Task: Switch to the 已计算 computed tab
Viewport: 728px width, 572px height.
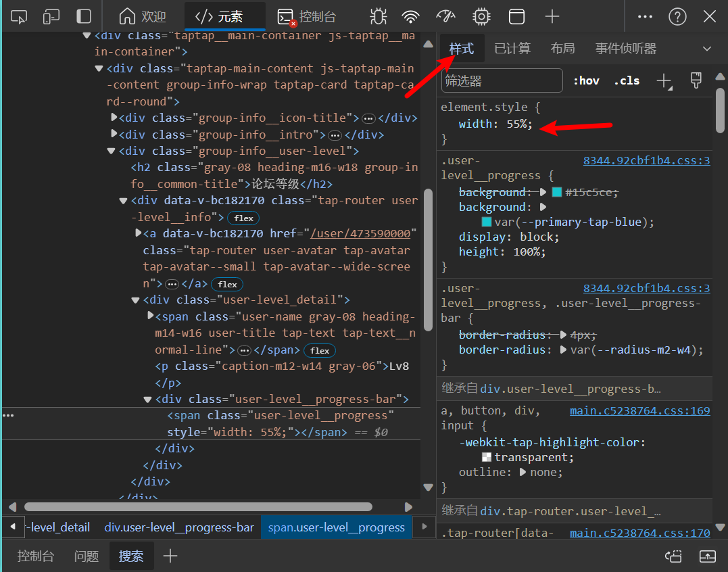Action: click(512, 48)
